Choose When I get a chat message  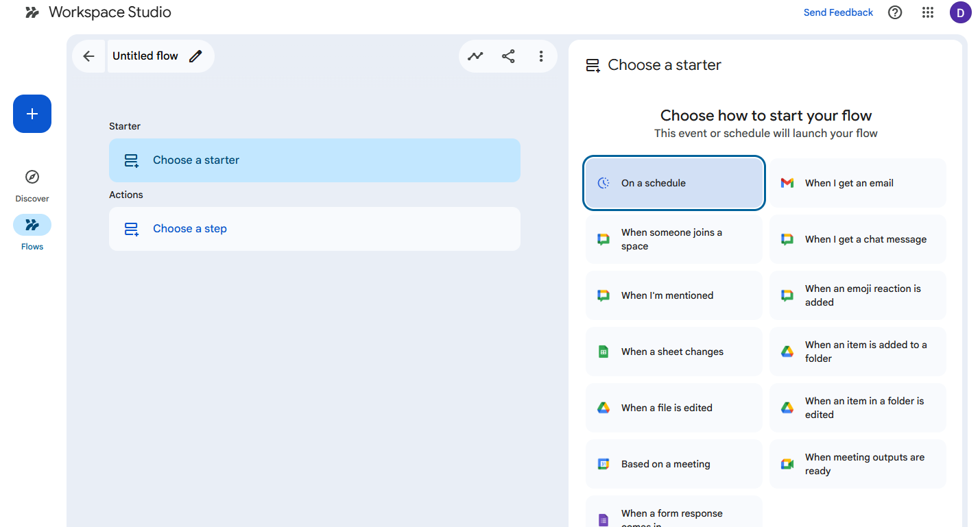tap(857, 239)
